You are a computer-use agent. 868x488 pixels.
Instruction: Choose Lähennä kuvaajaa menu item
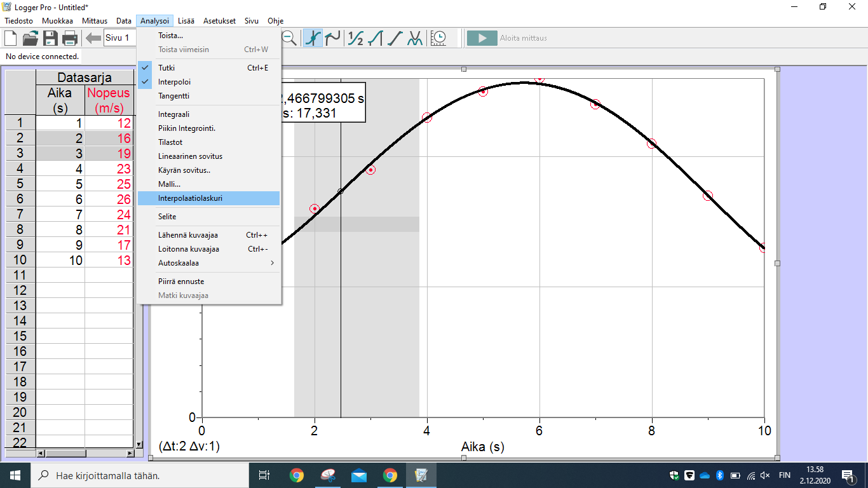click(x=208, y=235)
